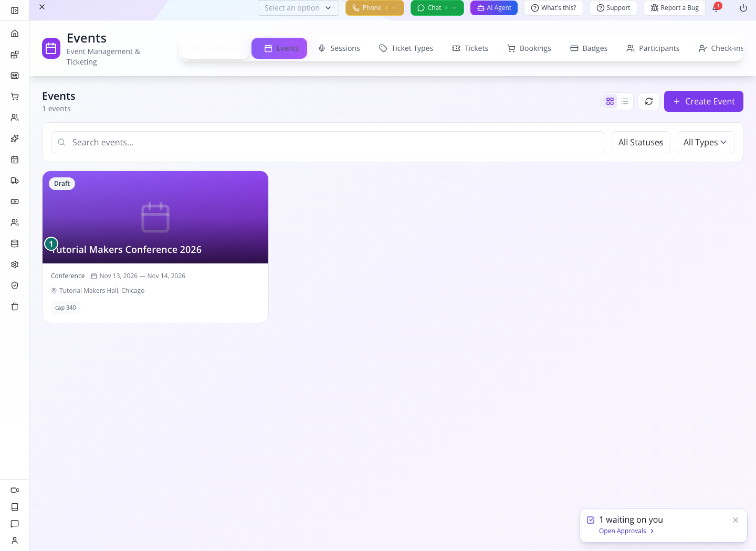Open the user profile sidebar icon

click(x=15, y=541)
